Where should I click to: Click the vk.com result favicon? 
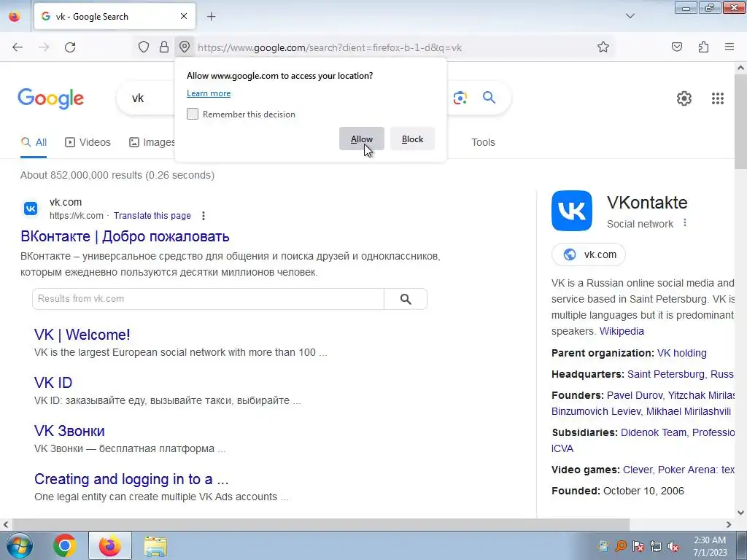tap(31, 209)
